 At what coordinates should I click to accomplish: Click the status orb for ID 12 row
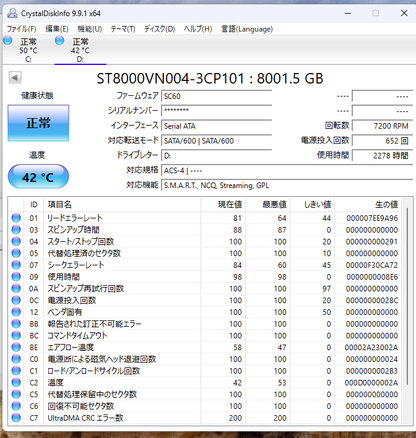(x=16, y=312)
